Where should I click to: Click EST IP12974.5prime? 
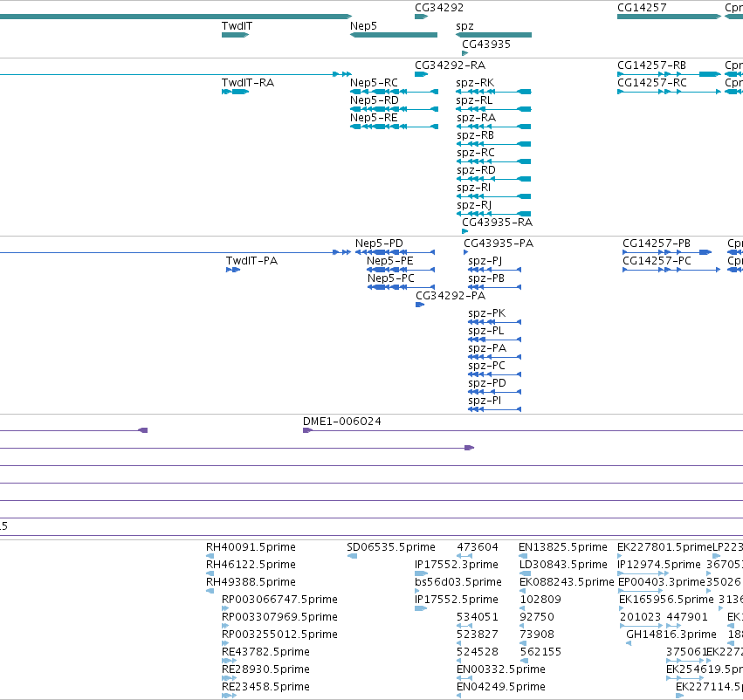point(659,565)
